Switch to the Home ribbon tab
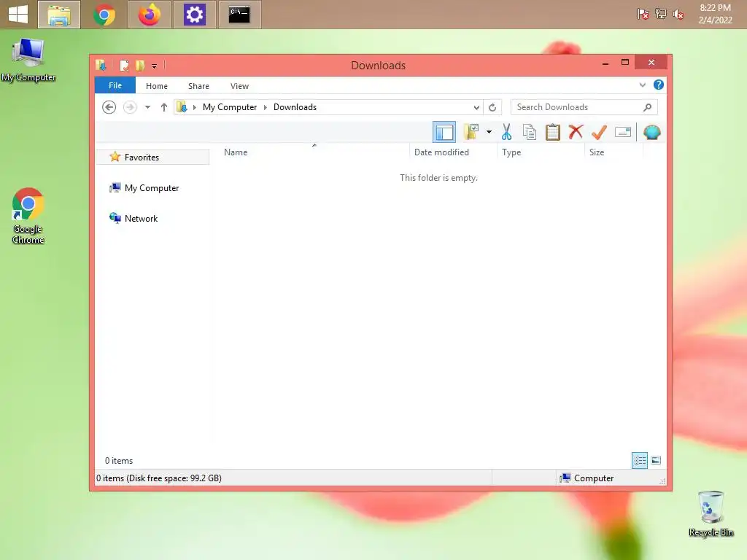 (157, 86)
